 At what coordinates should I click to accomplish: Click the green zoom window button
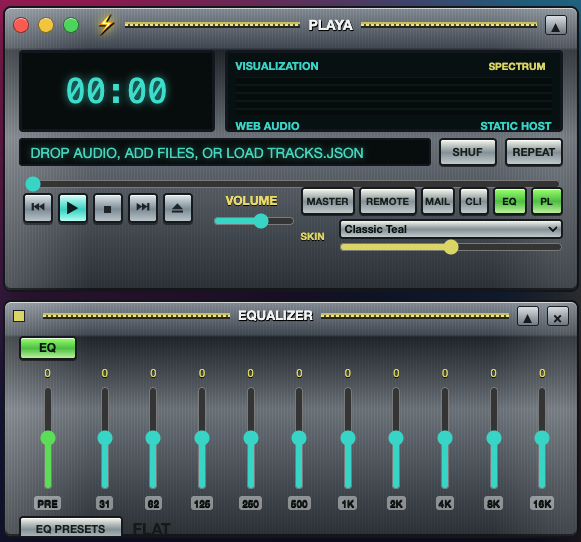(71, 25)
